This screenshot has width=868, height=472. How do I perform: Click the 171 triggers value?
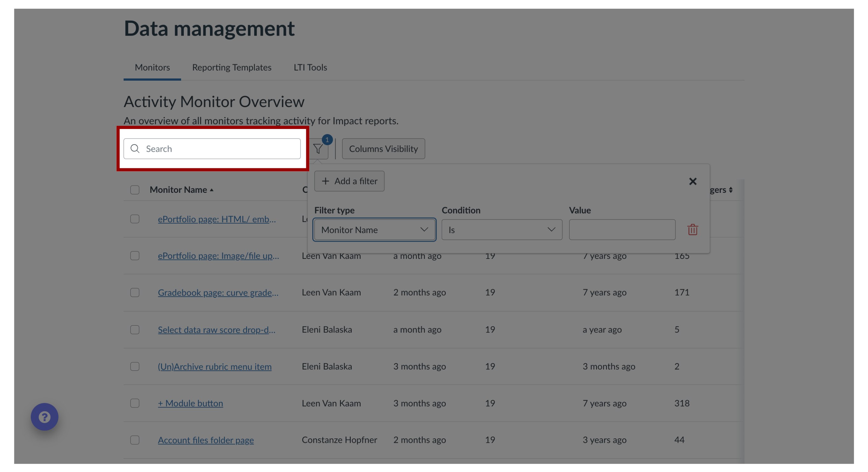pyautogui.click(x=682, y=293)
